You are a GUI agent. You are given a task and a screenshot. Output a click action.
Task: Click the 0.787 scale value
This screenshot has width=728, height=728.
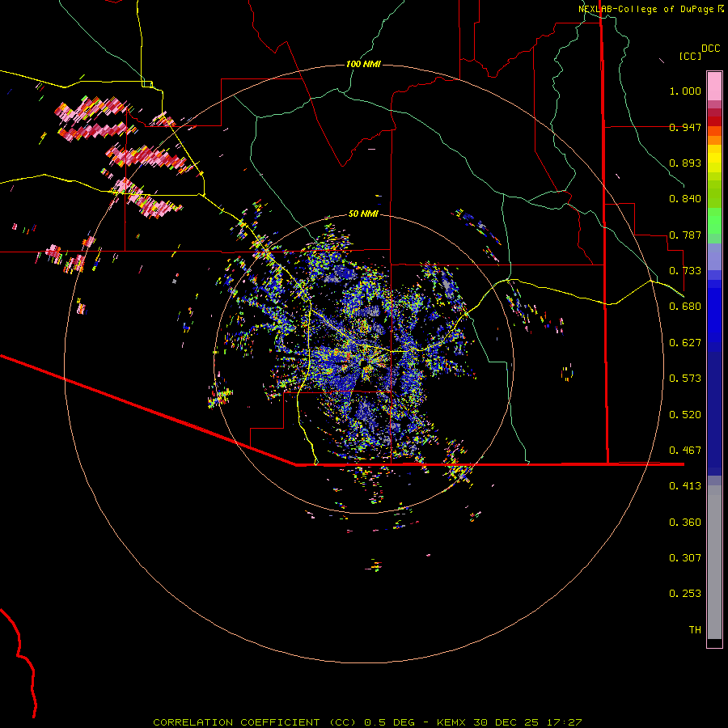[685, 235]
